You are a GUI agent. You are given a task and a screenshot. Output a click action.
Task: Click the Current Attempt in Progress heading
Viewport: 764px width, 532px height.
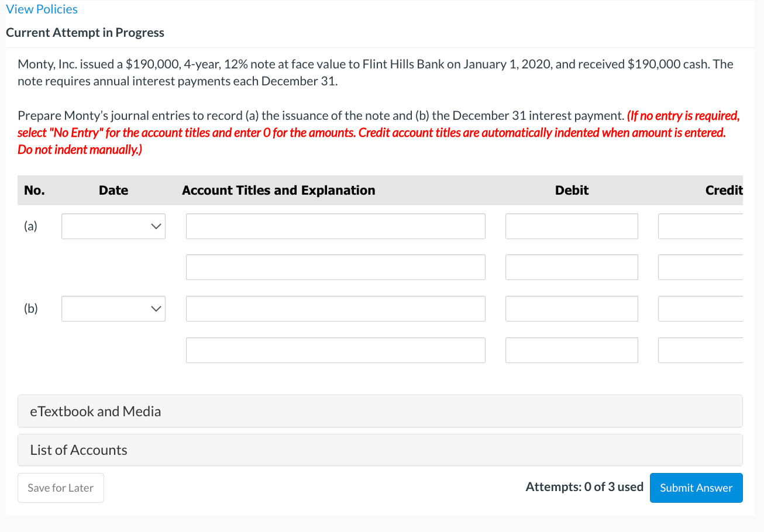pyautogui.click(x=85, y=32)
